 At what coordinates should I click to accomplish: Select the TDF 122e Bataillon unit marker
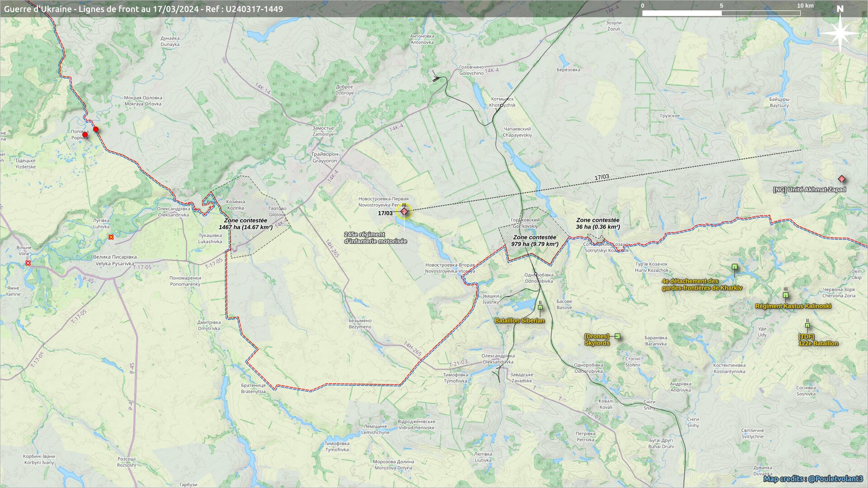807,325
